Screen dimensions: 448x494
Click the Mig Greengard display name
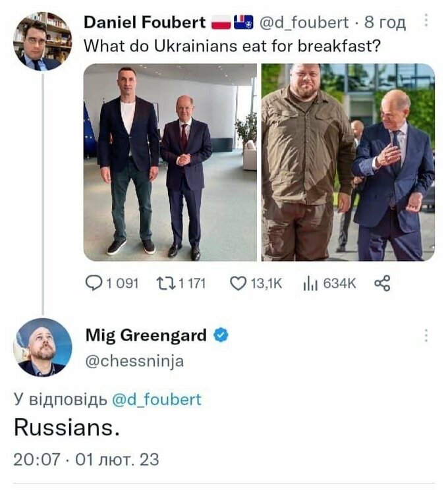(x=146, y=335)
